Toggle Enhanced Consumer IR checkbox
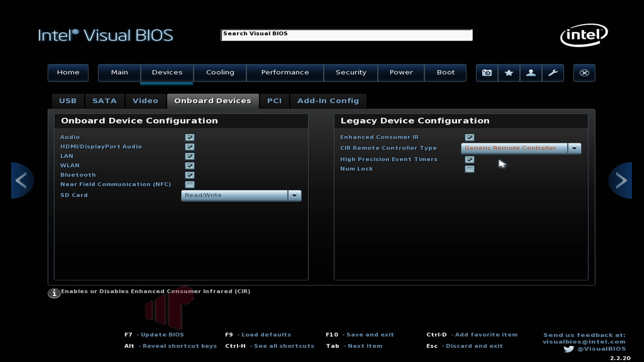The image size is (644, 362). pos(470,137)
